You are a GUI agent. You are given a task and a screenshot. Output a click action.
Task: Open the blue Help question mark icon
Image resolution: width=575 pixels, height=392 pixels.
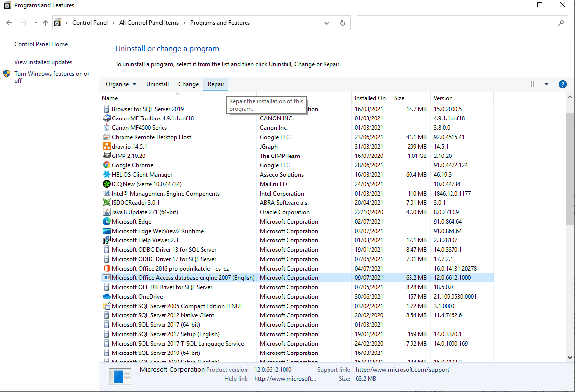click(x=562, y=84)
